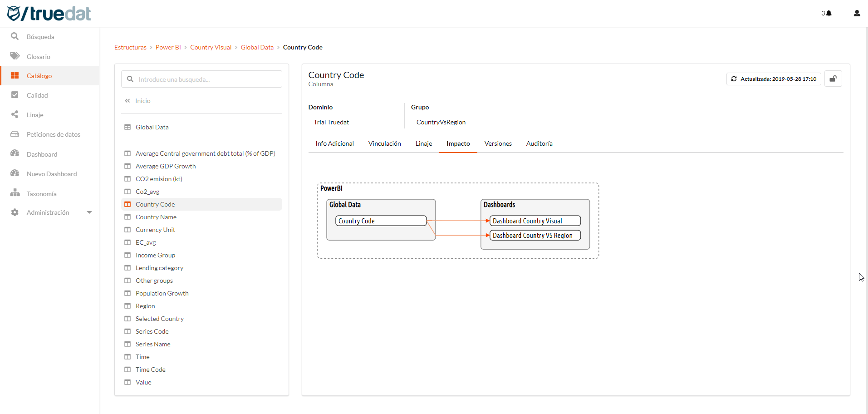Switch to the Linaje tab
Viewport: 868px width, 414px height.
423,143
